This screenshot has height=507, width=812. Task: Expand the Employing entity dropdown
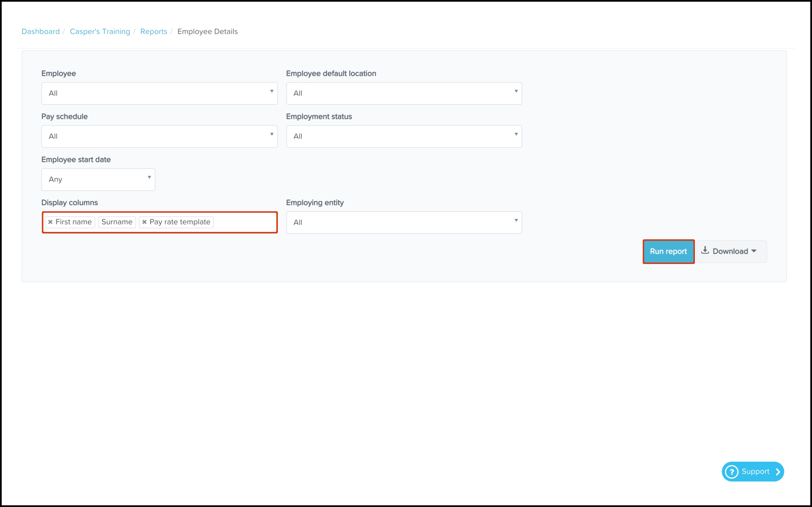(404, 222)
